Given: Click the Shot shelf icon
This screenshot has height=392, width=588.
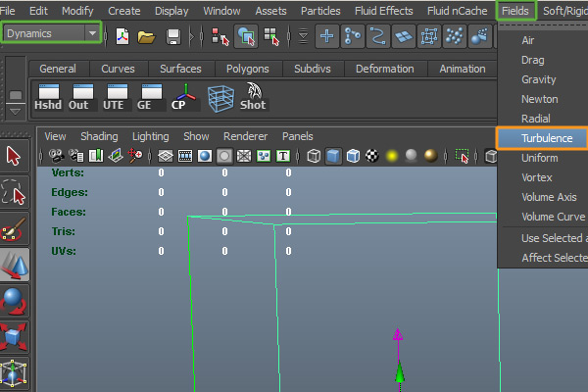Looking at the screenshot, I should pyautogui.click(x=254, y=96).
